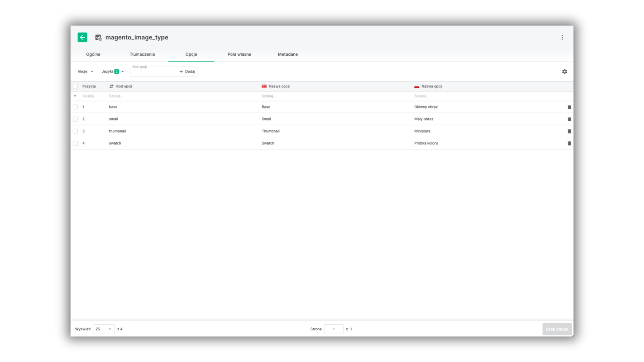Delete the base option row
Image resolution: width=644 pixels, height=362 pixels.
pos(569,107)
